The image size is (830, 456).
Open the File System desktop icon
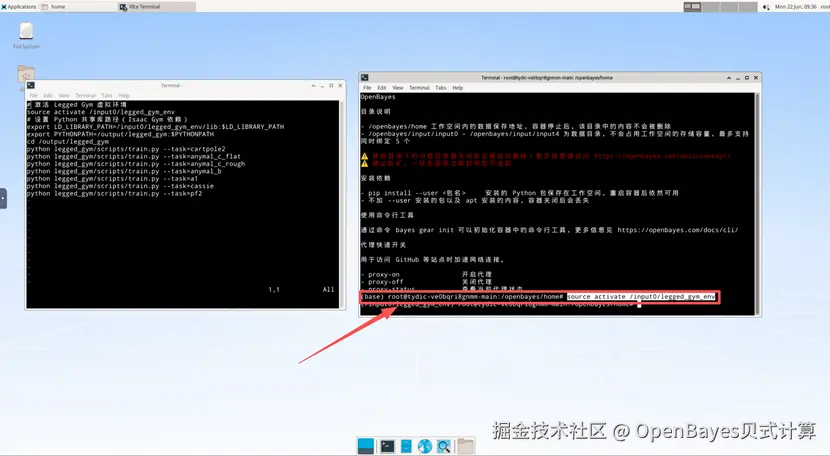point(26,35)
